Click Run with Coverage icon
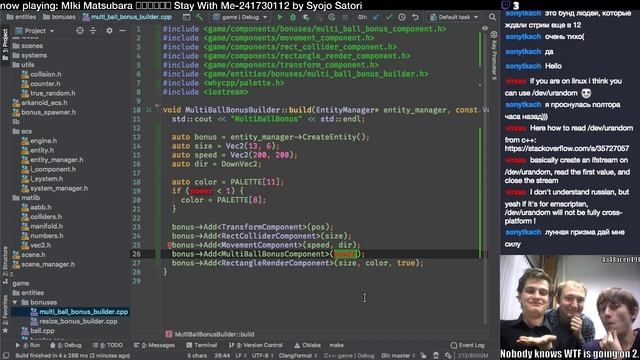Image resolution: width=640 pixels, height=360 pixels. [306, 17]
